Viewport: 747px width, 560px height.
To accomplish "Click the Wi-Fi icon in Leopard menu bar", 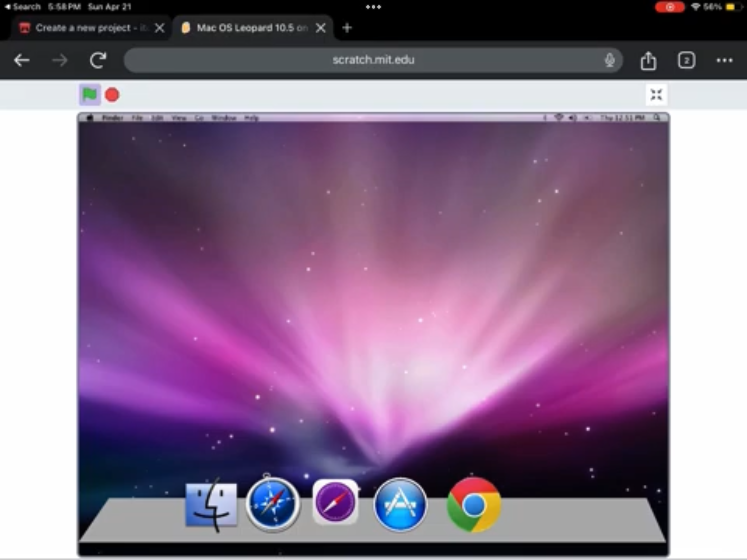I will coord(559,118).
